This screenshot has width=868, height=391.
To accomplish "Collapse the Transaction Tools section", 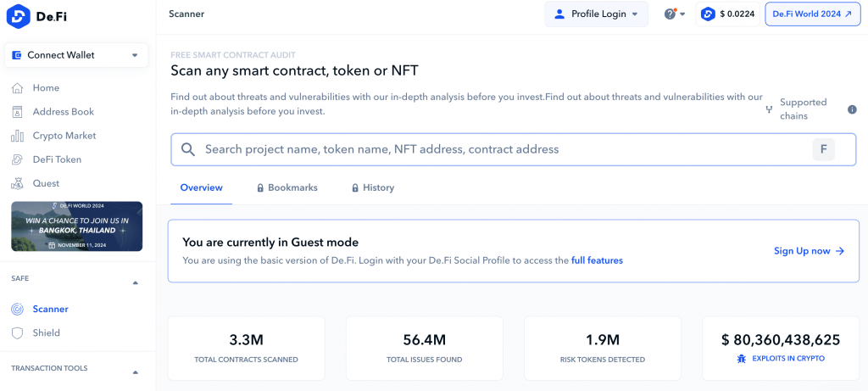I will click(x=136, y=372).
